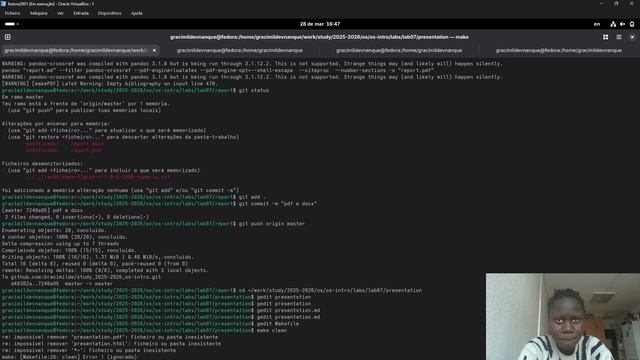Restore the VirtualBox window size
The image size is (640, 360).
(x=616, y=4)
